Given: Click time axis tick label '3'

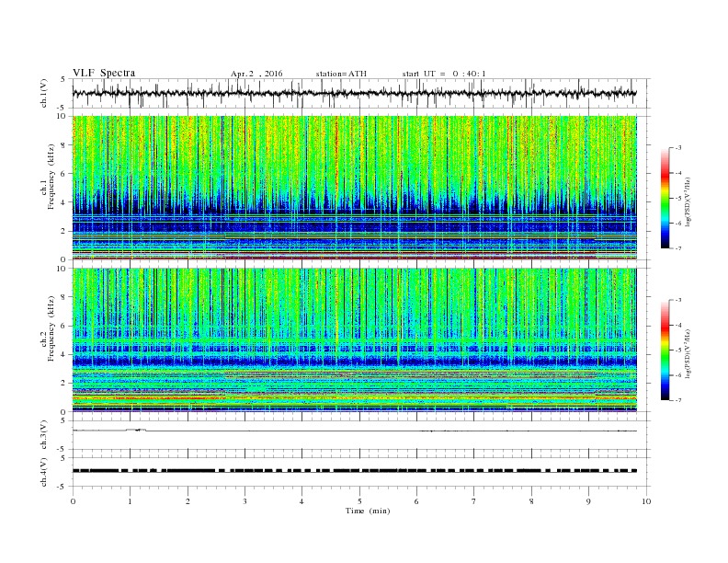Looking at the screenshot, I should [245, 501].
